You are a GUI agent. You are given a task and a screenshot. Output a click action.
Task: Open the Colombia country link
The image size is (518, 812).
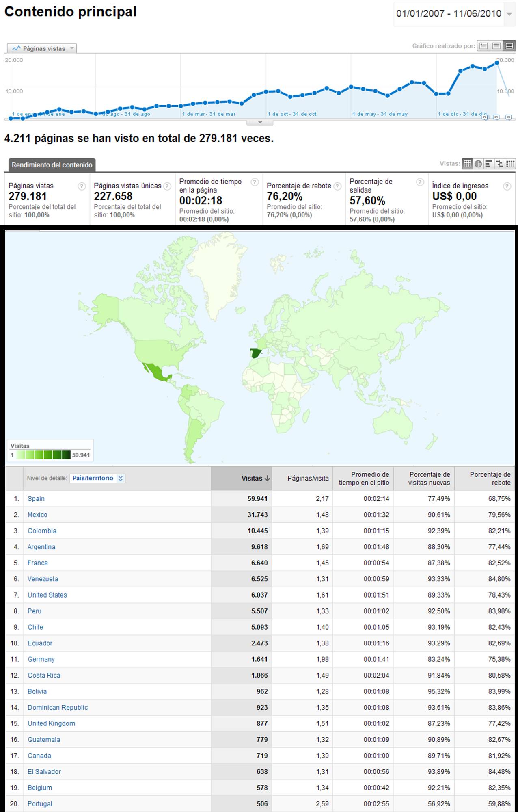click(42, 531)
